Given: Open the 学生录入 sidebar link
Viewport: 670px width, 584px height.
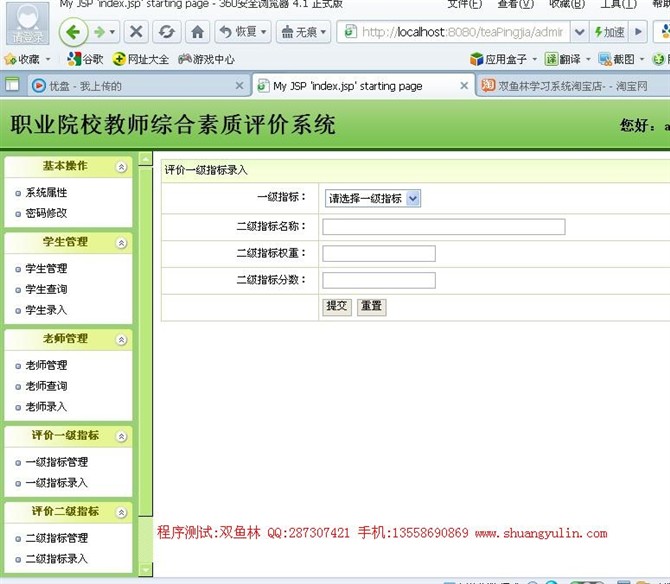Looking at the screenshot, I should [46, 310].
